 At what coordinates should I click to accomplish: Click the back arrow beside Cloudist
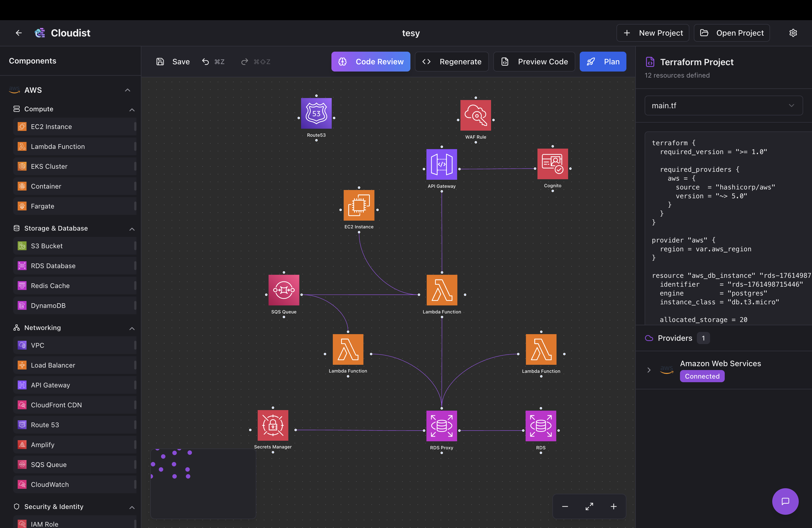point(19,33)
